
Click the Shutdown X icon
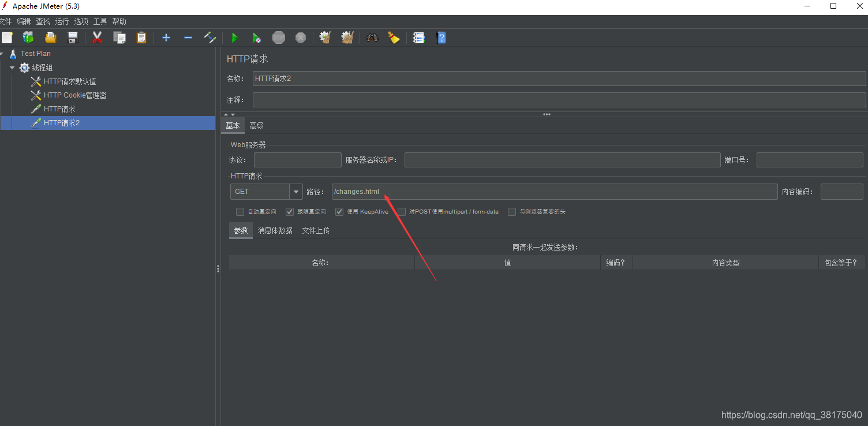pos(301,38)
